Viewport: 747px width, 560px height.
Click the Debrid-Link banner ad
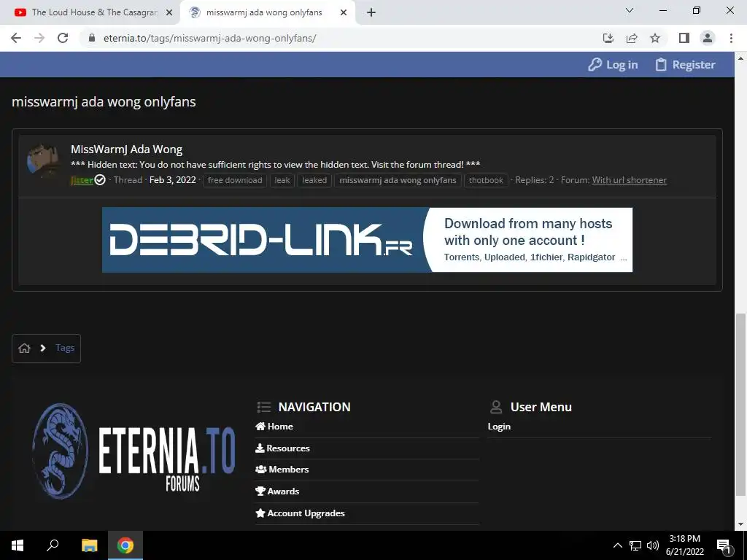coord(368,239)
